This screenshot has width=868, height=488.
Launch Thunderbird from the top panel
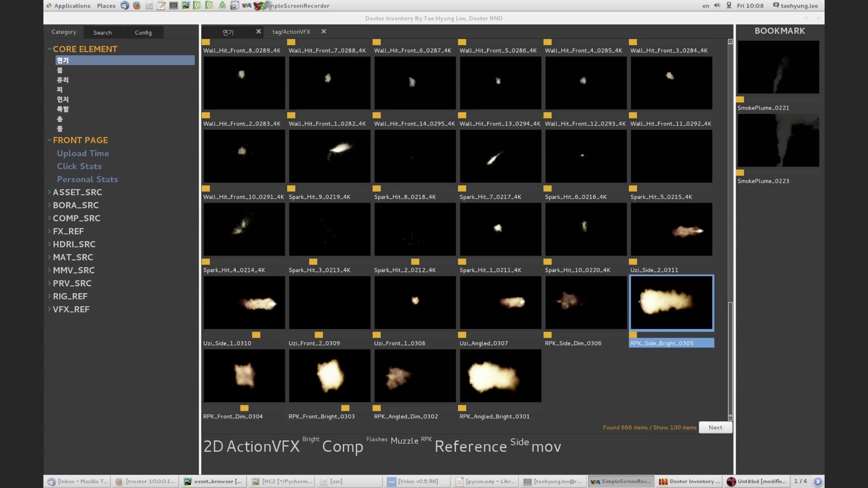click(125, 5)
